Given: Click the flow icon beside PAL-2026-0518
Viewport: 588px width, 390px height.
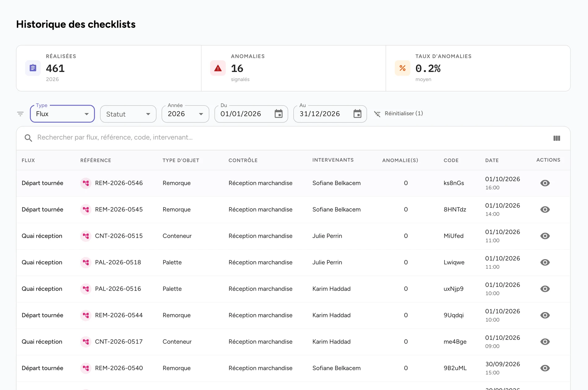Looking at the screenshot, I should click(x=86, y=262).
